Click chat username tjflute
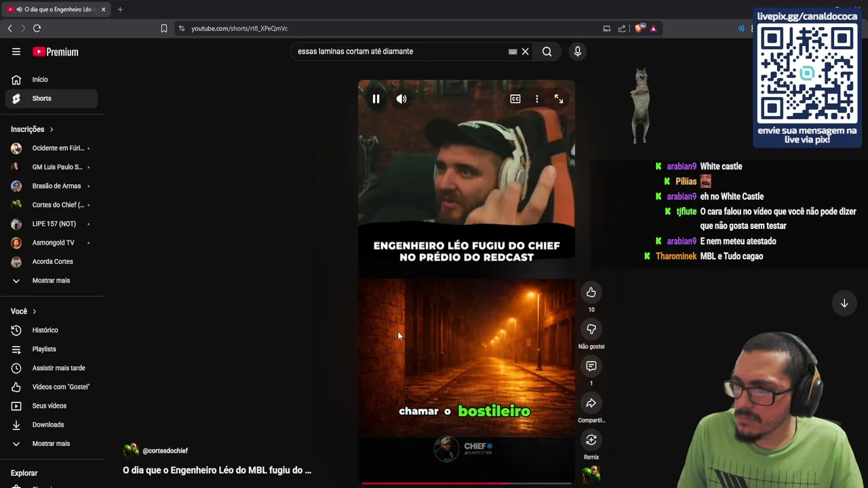 click(686, 211)
